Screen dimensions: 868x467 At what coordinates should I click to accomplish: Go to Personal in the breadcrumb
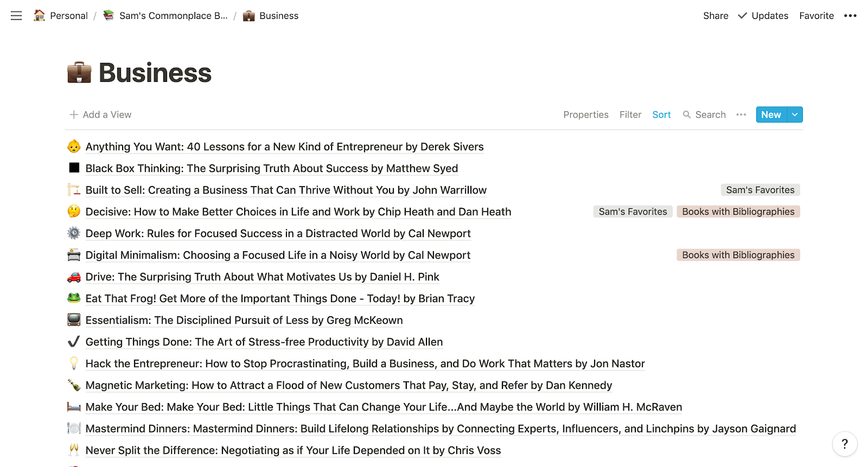[68, 16]
